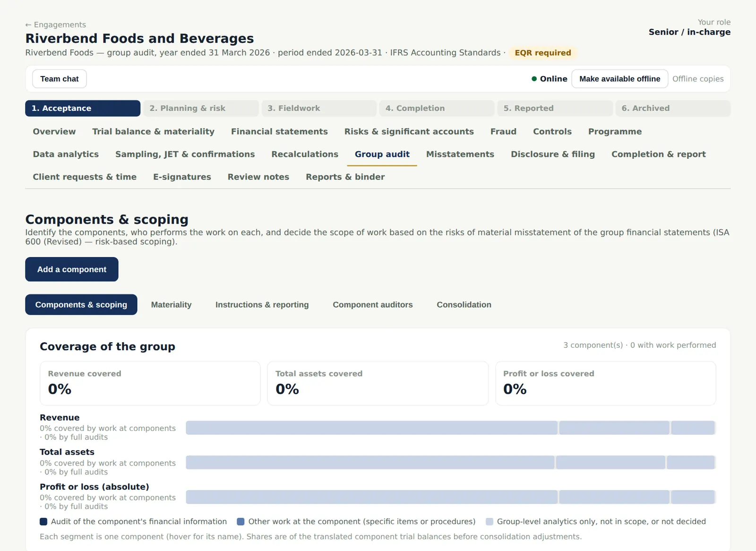Click 'Riverbend Foods and Beverages' heading
Viewport: 756px width, 551px height.
139,38
